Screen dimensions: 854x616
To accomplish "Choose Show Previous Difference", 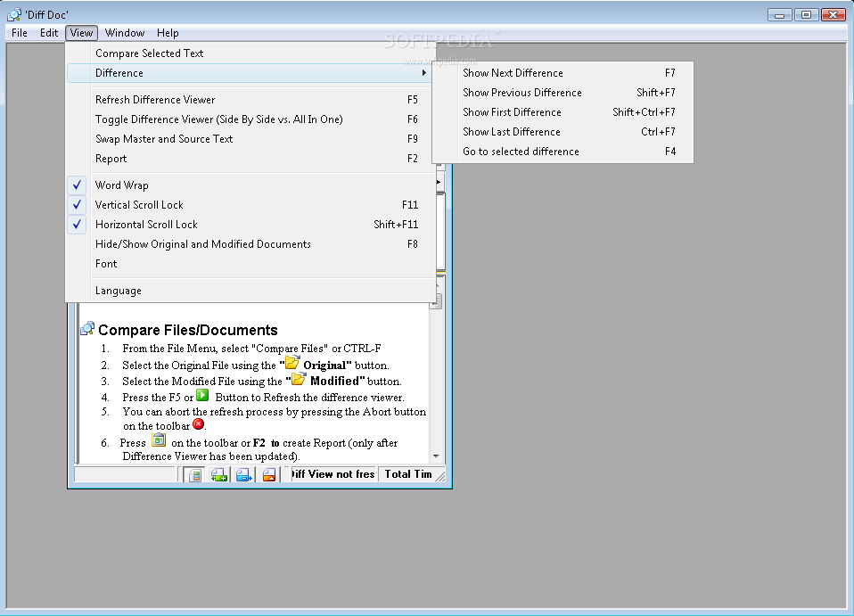I will click(x=563, y=93).
